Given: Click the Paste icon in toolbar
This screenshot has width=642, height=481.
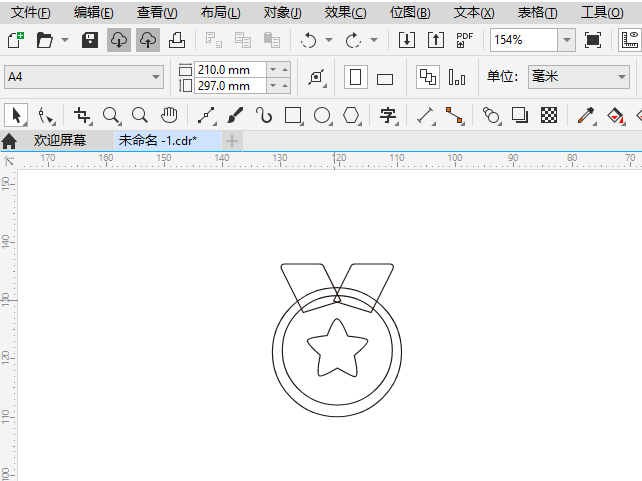Looking at the screenshot, I should click(271, 40).
